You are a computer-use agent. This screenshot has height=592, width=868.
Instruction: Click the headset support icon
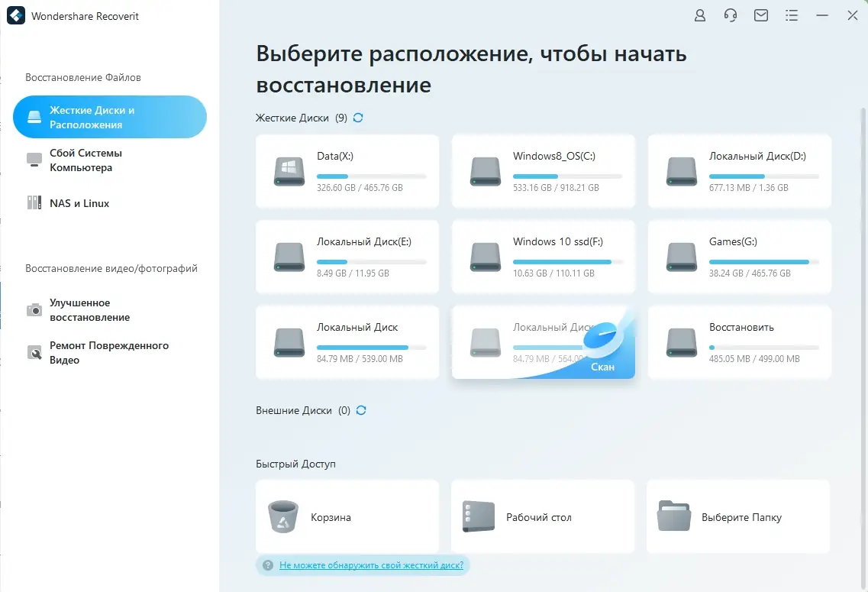(730, 15)
